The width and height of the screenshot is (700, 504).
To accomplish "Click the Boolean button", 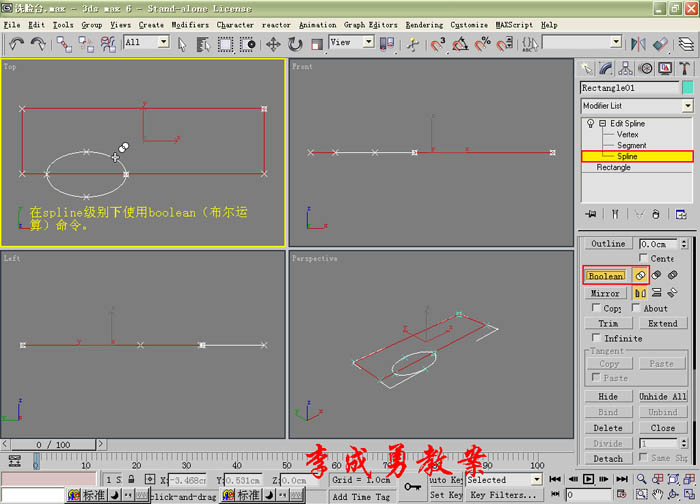I will tap(606, 276).
